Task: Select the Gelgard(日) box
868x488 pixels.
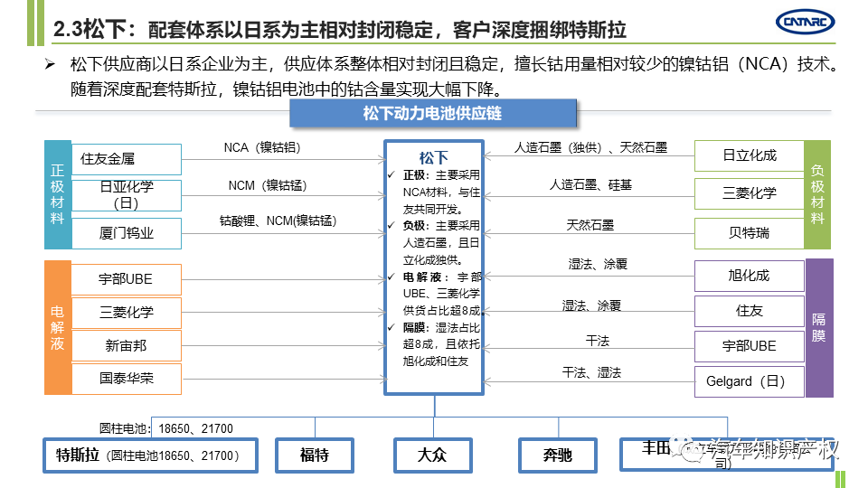Action: (x=749, y=381)
